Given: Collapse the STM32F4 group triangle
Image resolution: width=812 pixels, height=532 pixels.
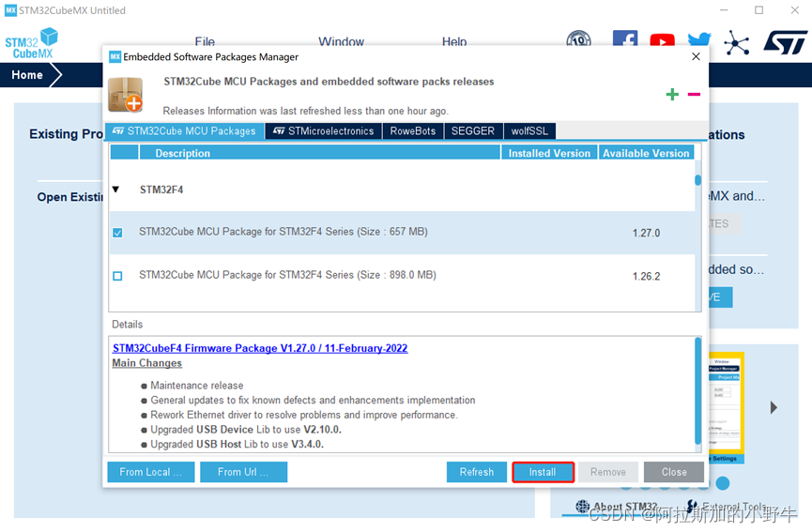Looking at the screenshot, I should click(116, 190).
